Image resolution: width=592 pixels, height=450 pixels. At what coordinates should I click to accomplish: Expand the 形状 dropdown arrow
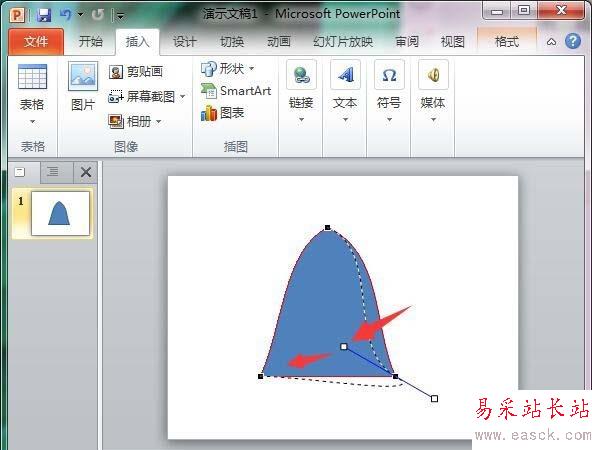pos(251,69)
